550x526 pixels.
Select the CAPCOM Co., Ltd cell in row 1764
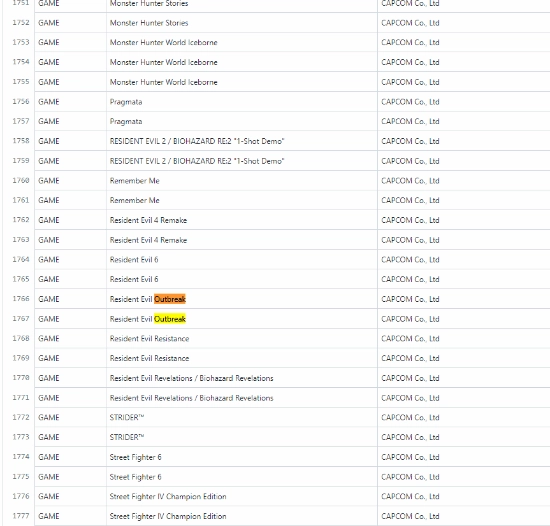(x=464, y=259)
